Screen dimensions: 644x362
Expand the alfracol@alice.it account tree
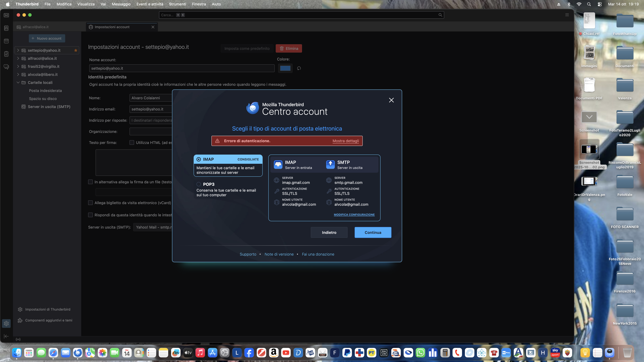pos(18,58)
